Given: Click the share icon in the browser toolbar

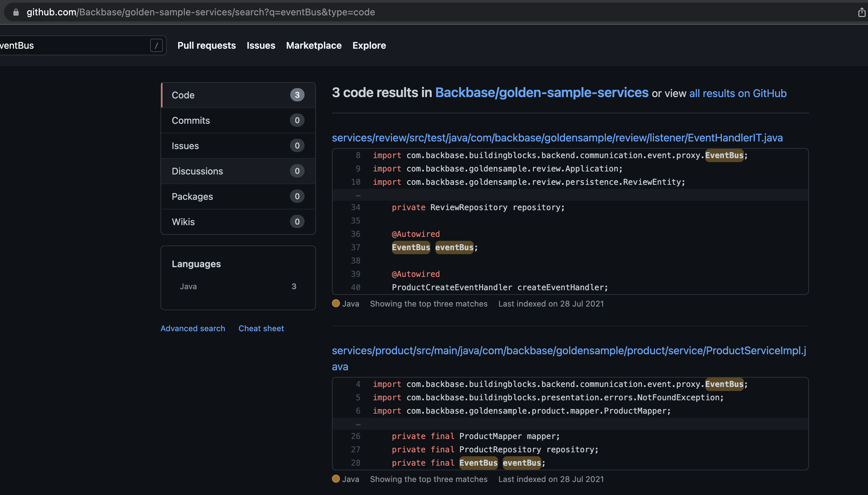Looking at the screenshot, I should 861,12.
